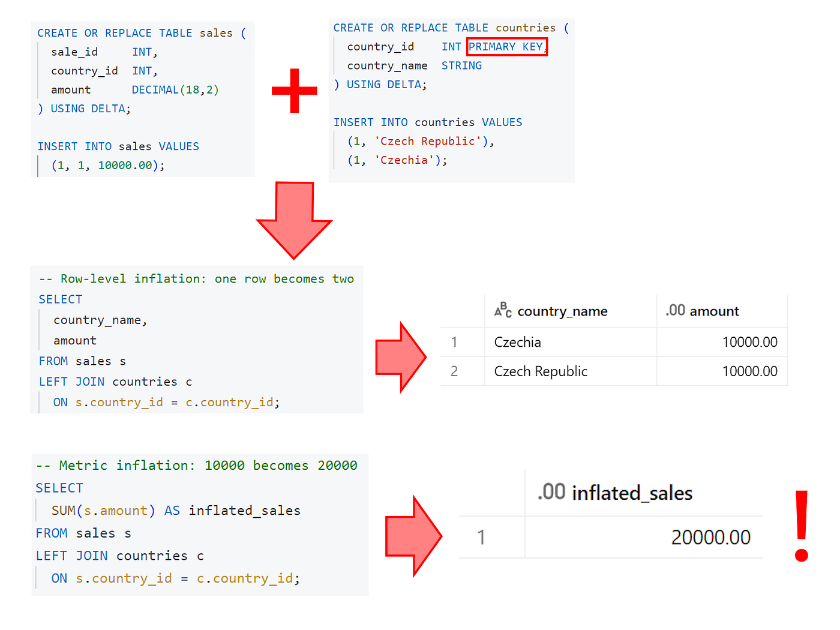This screenshot has height=630, width=840.
Task: Select the Czechia result cell
Action: (571, 342)
